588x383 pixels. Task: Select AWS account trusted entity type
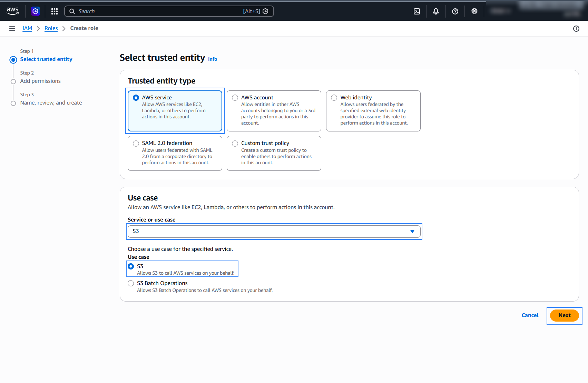click(274, 111)
